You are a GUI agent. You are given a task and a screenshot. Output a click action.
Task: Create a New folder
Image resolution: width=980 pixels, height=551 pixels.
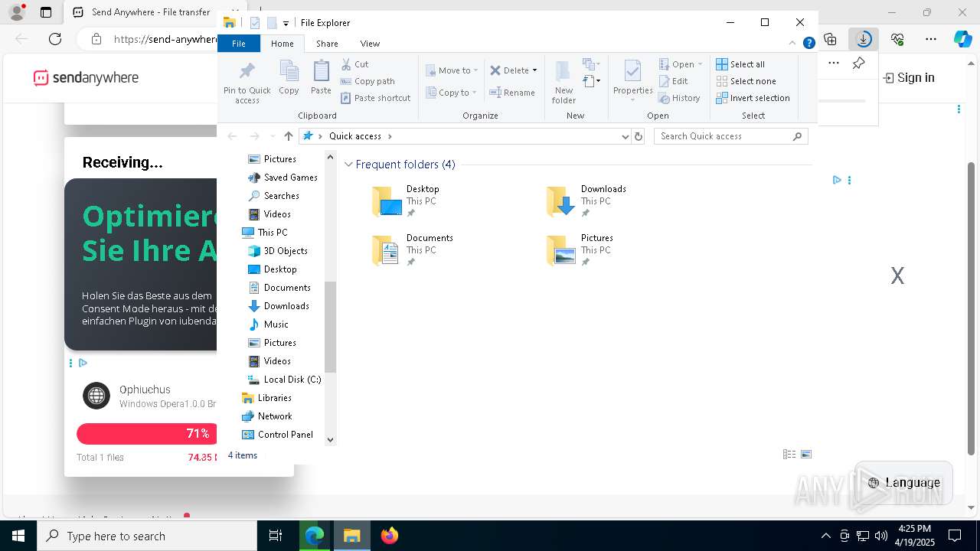coord(563,82)
